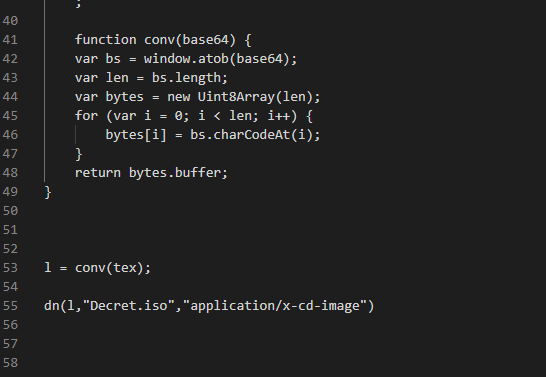
Task: Click bytes.buffer on line 48
Action: coord(174,173)
